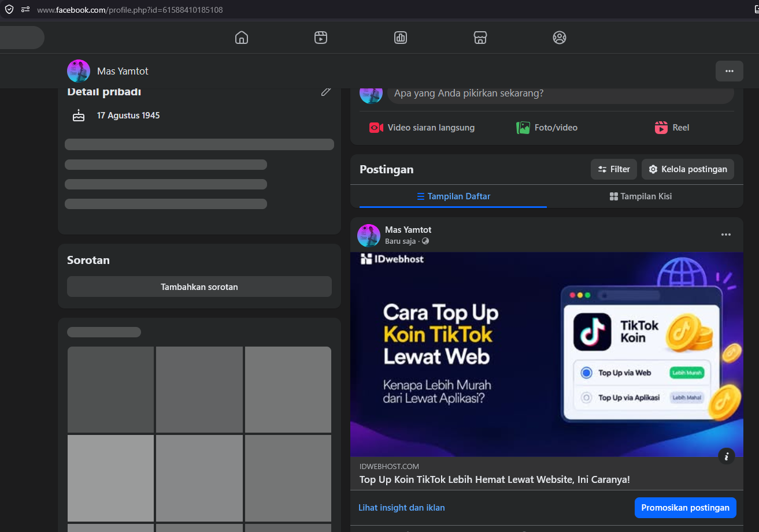The image size is (759, 532).
Task: Click the public audience globe icon on post
Action: pos(425,241)
